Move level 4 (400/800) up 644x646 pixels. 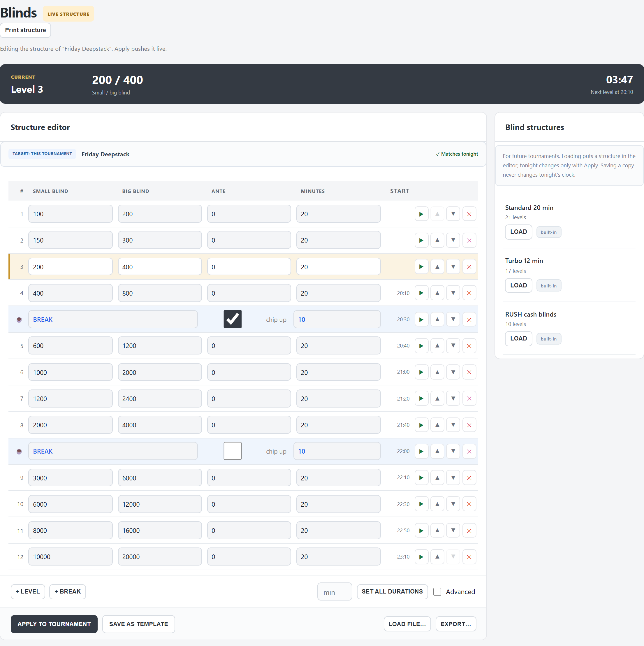[437, 293]
